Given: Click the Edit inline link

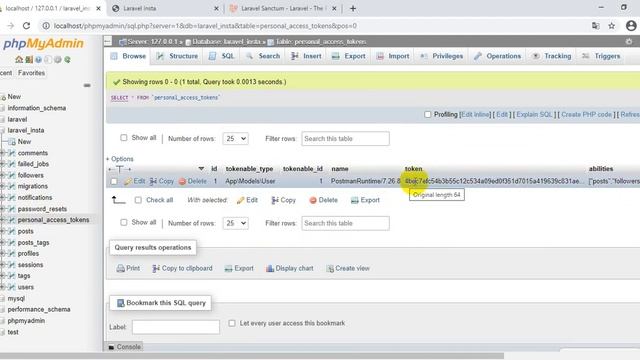Looking at the screenshot, I should pos(476,115).
